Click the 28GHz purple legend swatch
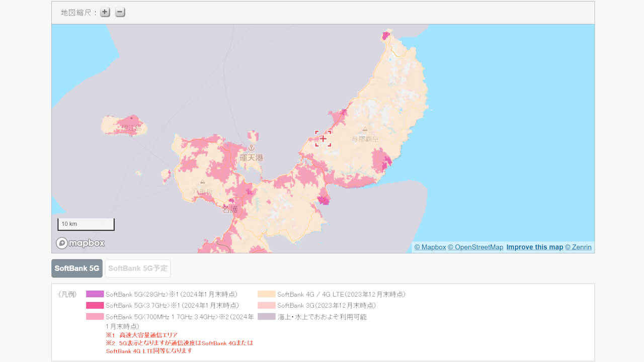 (x=95, y=294)
